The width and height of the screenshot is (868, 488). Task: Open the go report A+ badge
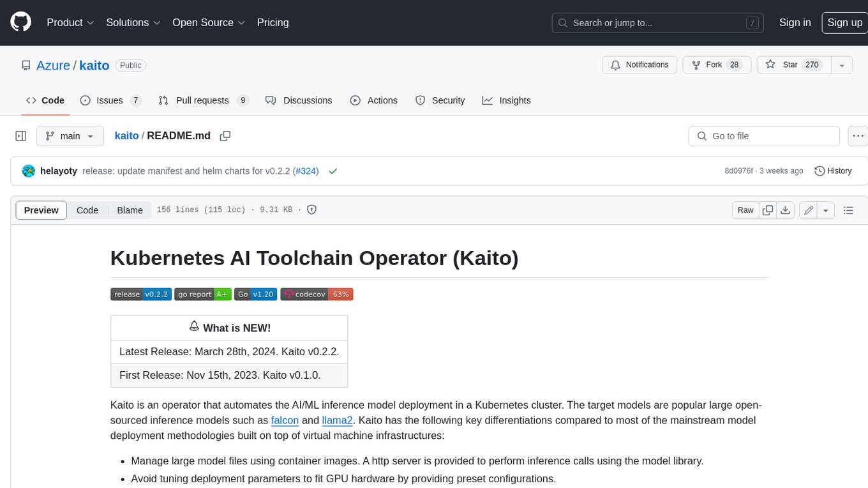point(203,294)
